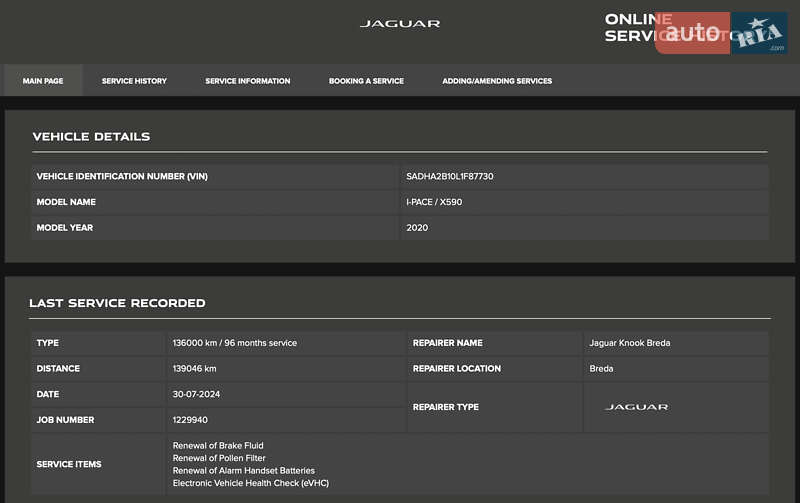Image resolution: width=800 pixels, height=503 pixels.
Task: Click the Vehicle Details section heading
Action: [91, 137]
